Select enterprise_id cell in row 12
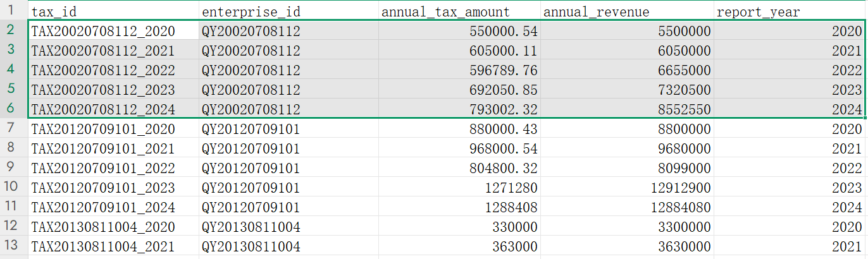 (288, 226)
